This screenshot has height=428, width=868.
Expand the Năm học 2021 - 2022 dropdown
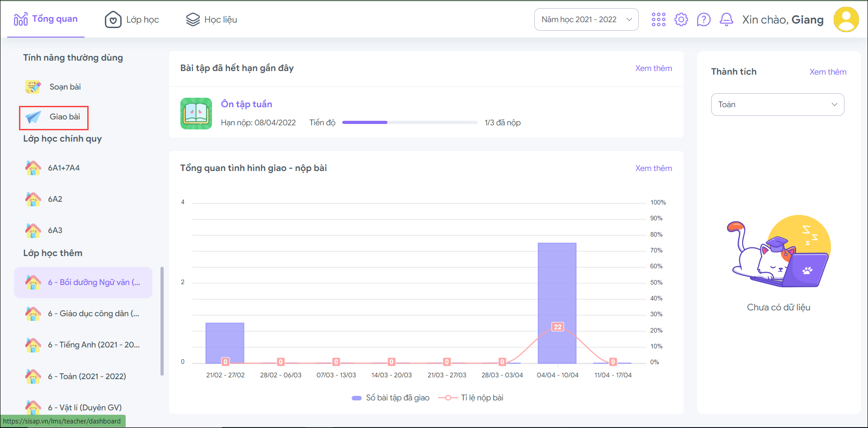pos(586,19)
